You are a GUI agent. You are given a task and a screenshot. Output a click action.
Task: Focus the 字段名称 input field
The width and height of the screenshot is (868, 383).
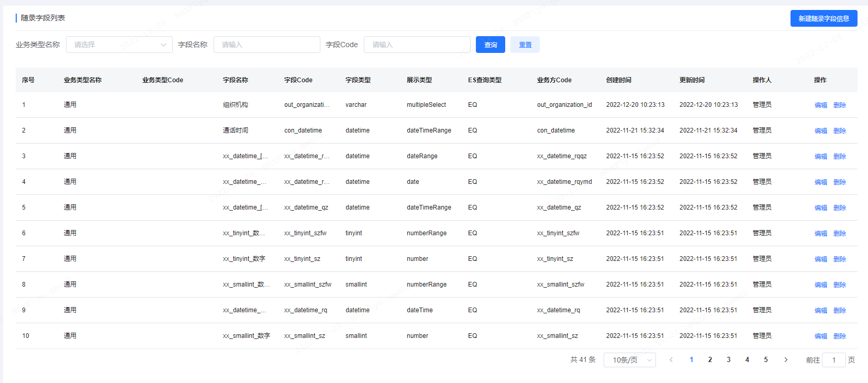click(x=267, y=45)
